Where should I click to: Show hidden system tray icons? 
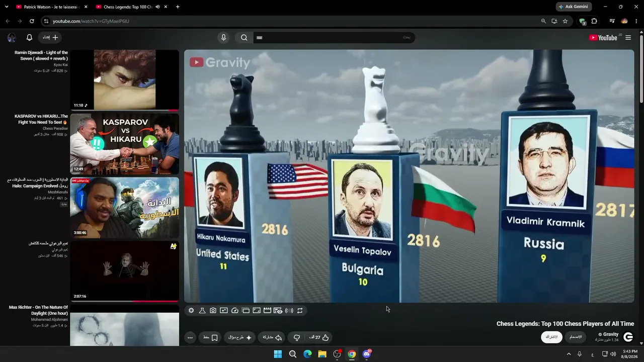569,354
